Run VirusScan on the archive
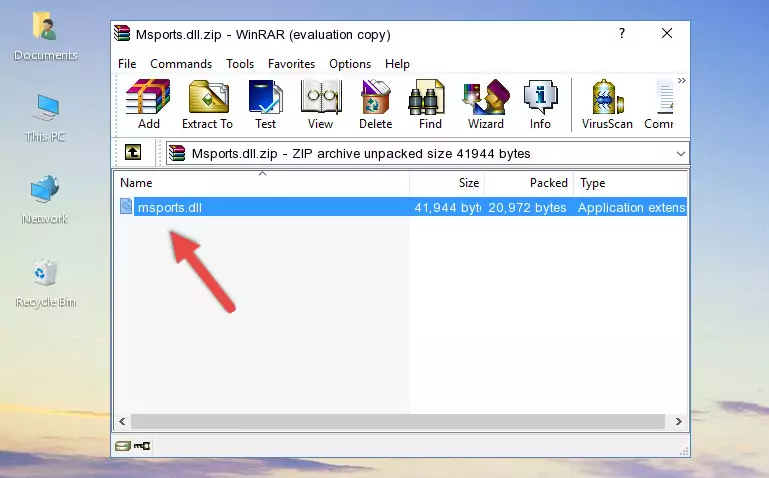This screenshot has height=478, width=769. click(x=607, y=104)
